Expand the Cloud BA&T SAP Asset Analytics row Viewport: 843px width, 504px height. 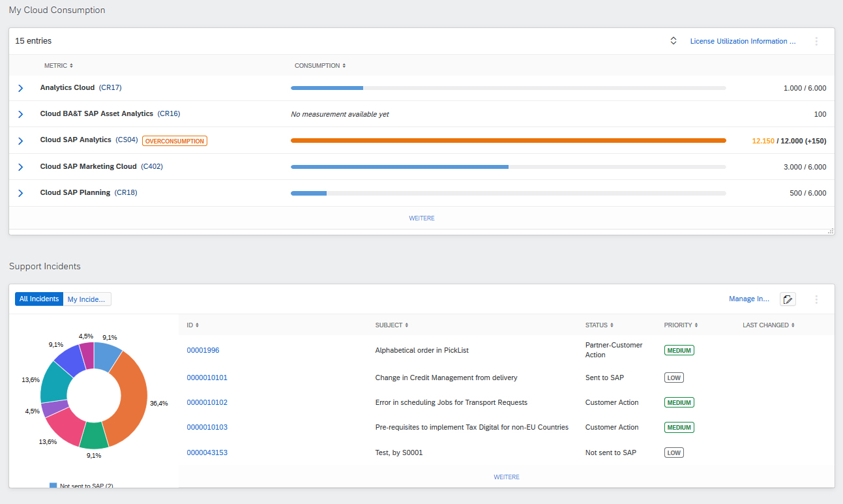(20, 114)
